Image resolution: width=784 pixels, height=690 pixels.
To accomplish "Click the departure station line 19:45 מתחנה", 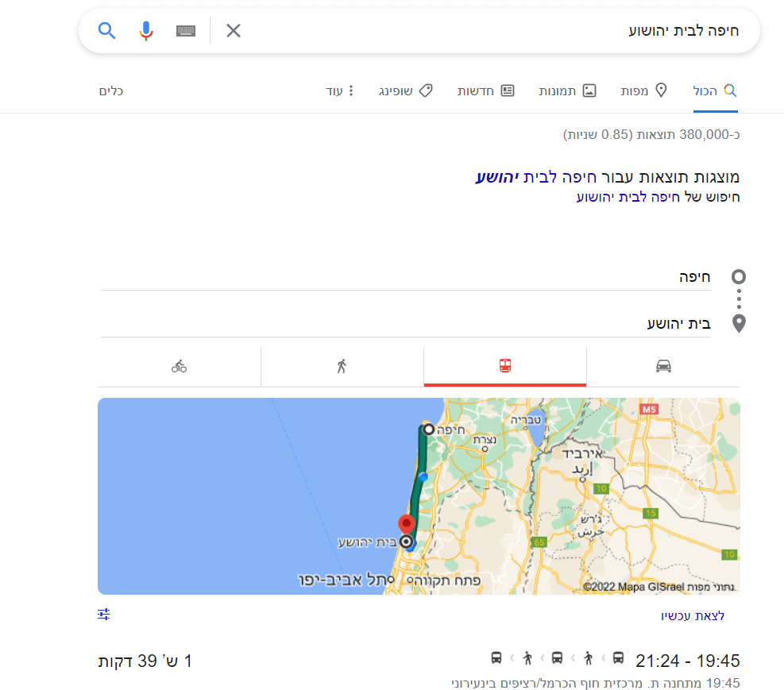I will pyautogui.click(x=596, y=683).
